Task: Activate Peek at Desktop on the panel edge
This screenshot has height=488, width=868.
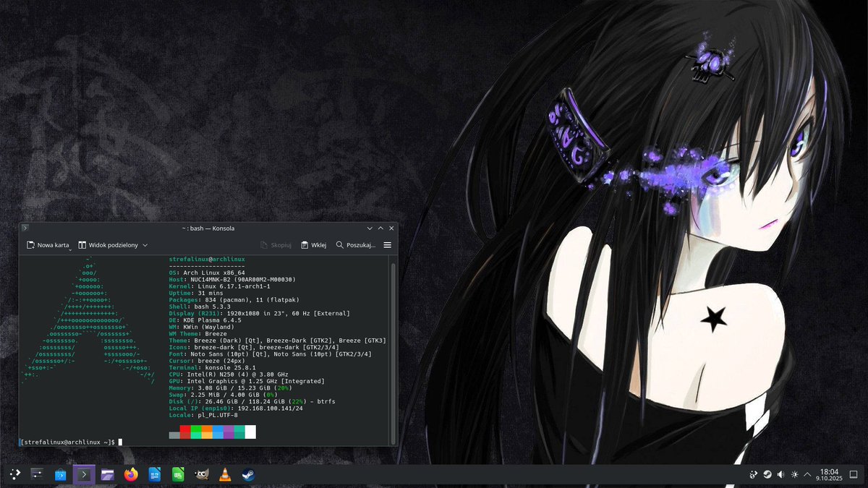Action: coord(855,474)
